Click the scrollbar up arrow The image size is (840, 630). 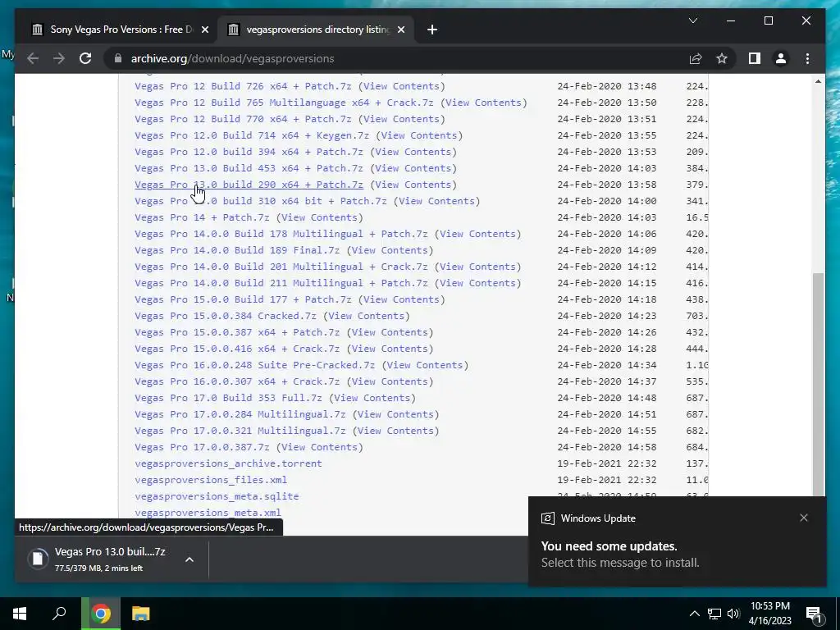click(818, 81)
